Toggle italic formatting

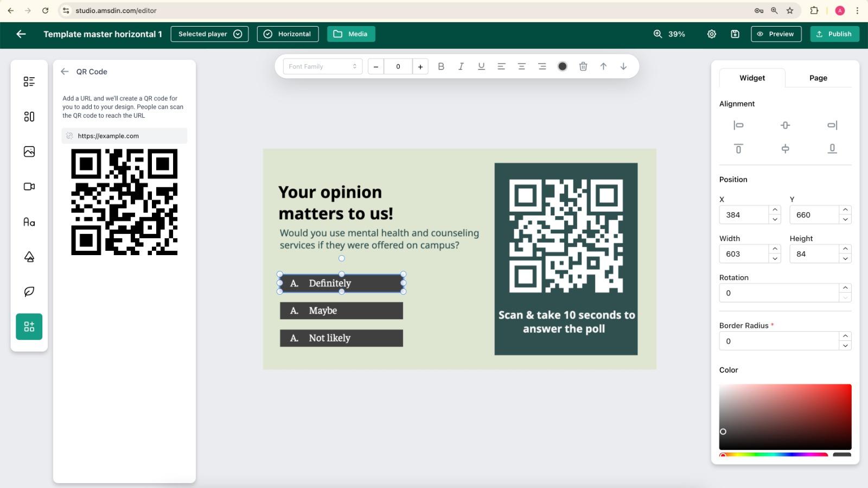pos(461,66)
